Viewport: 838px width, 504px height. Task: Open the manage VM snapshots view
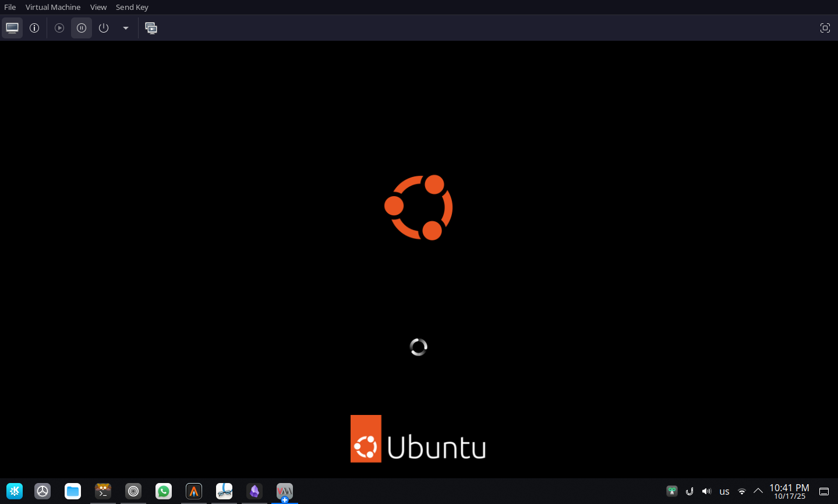tap(151, 28)
